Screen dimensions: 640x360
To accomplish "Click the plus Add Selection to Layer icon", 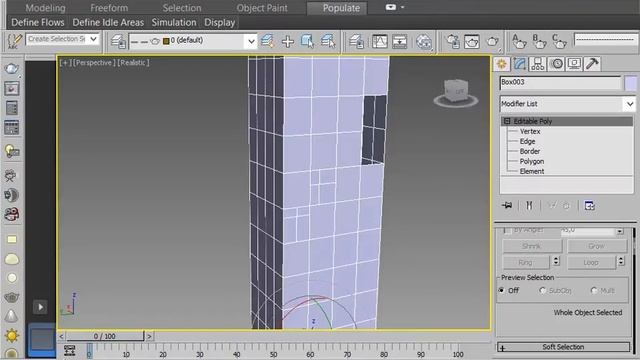I will click(288, 41).
